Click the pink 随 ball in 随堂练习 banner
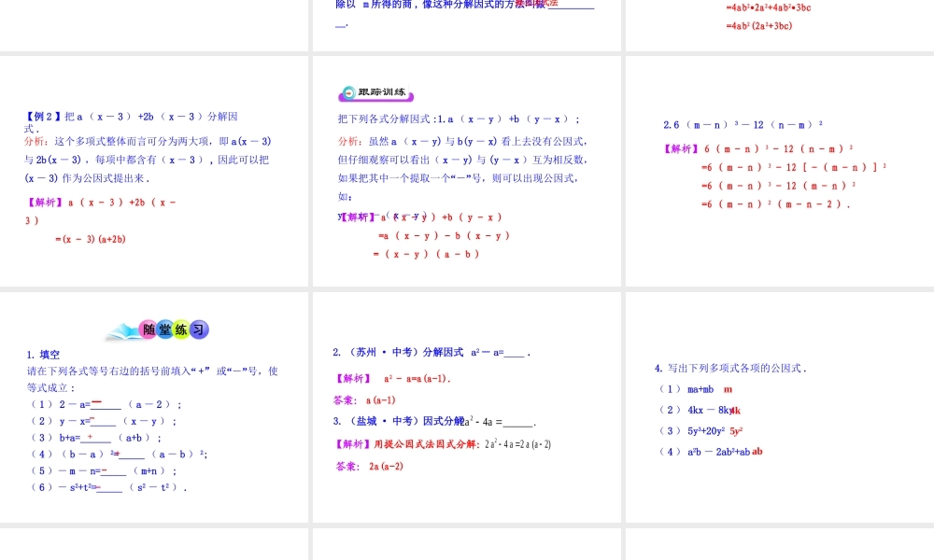Viewport: 934px width, 560px height. pos(149,329)
